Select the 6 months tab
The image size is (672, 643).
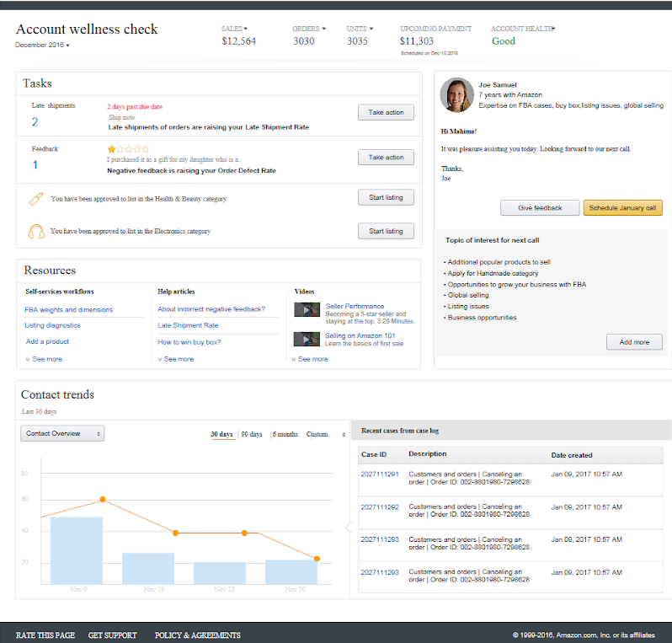pyautogui.click(x=285, y=434)
